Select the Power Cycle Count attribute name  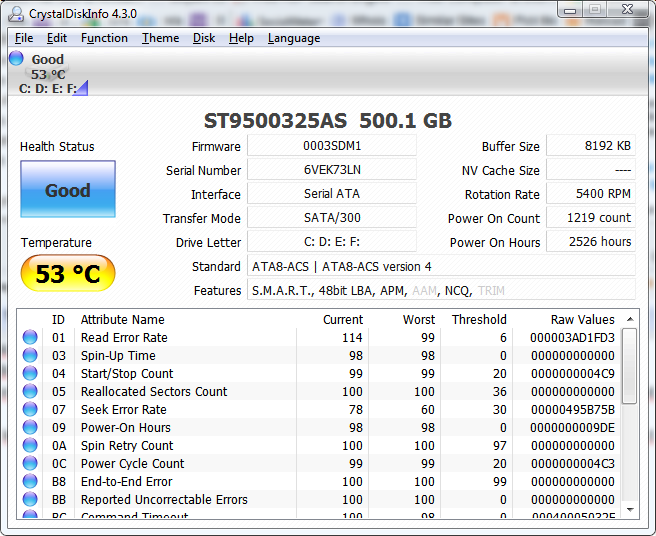coord(132,463)
